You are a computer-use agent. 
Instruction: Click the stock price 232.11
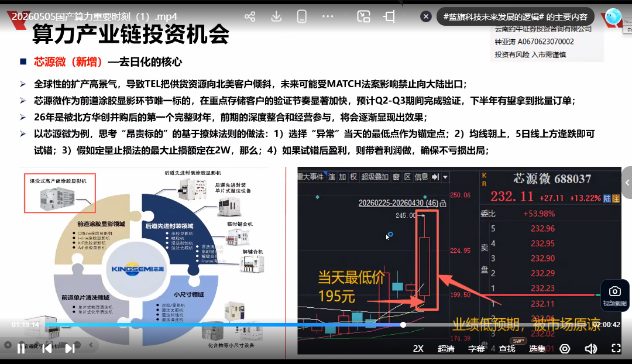[x=512, y=196]
